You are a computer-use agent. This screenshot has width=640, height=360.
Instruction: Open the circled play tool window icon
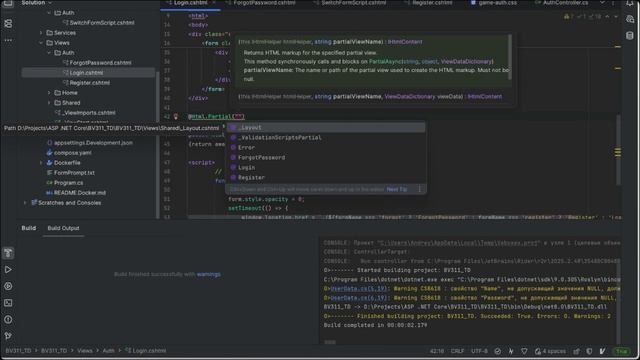tap(8, 286)
